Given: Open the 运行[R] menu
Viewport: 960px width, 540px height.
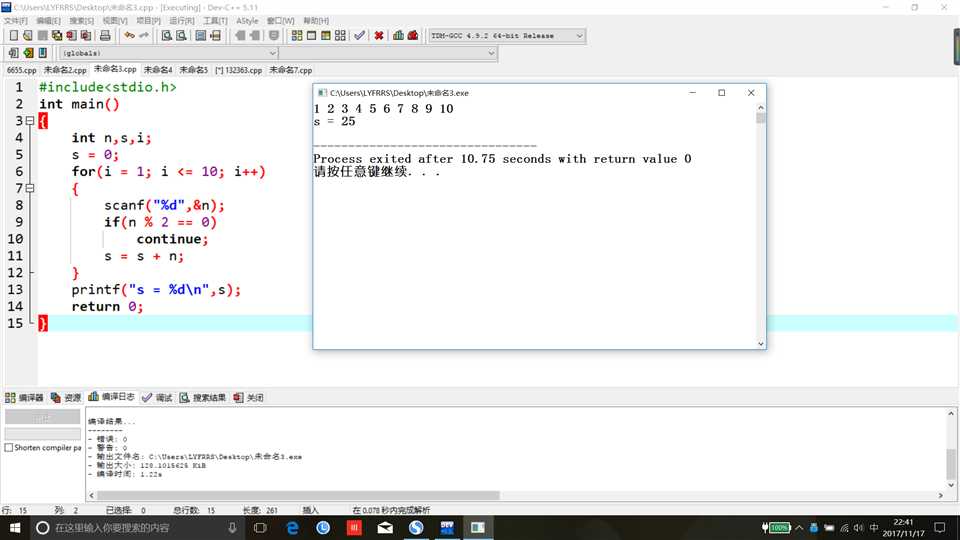Looking at the screenshot, I should [x=182, y=21].
